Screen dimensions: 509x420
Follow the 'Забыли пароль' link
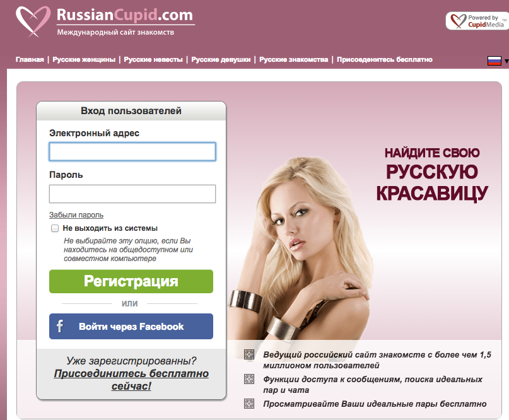76,215
